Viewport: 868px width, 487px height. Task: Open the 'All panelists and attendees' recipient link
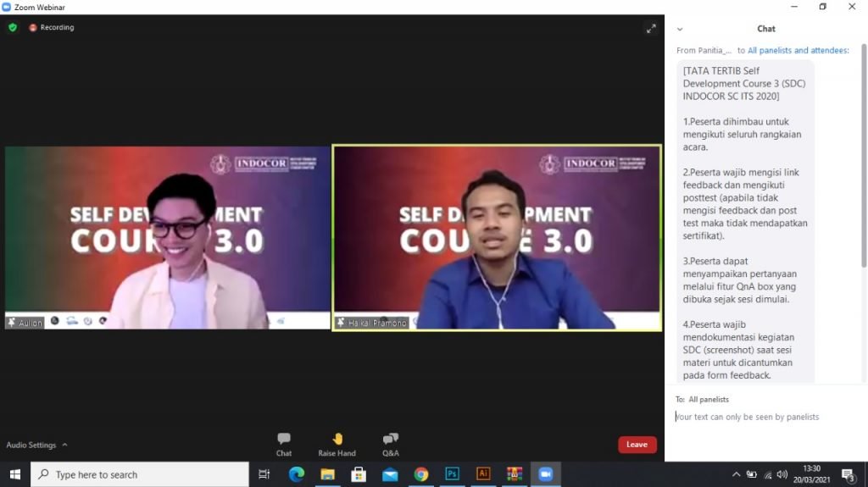(x=798, y=50)
